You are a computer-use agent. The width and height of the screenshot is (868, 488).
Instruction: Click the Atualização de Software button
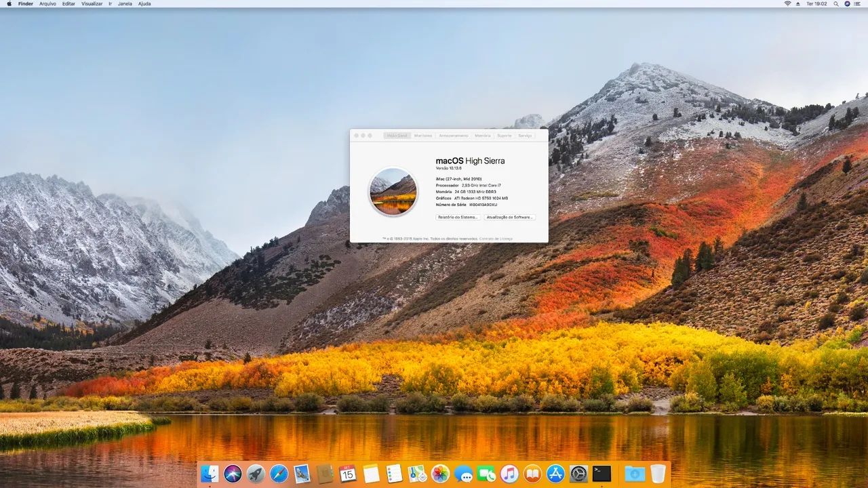point(510,217)
